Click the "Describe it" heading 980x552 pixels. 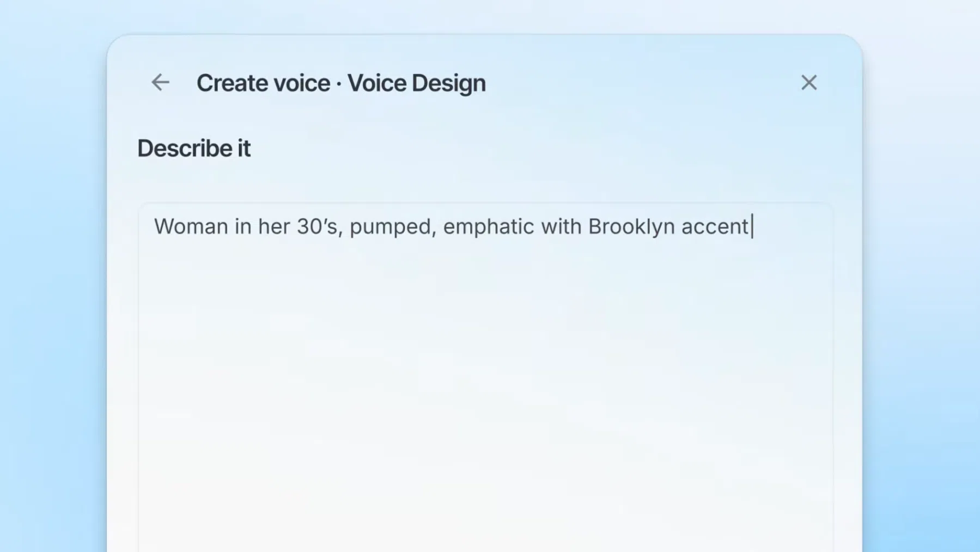click(194, 149)
